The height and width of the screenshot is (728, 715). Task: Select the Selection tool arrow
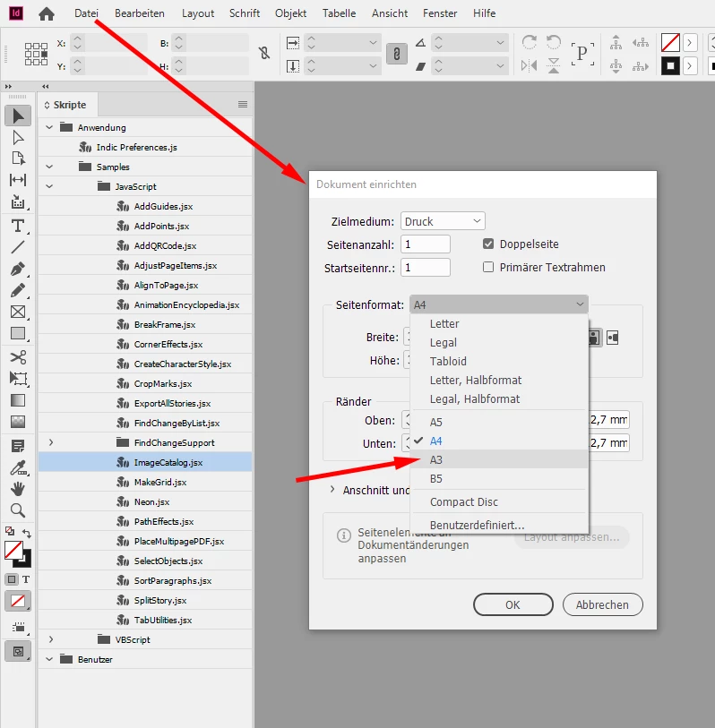pyautogui.click(x=18, y=116)
